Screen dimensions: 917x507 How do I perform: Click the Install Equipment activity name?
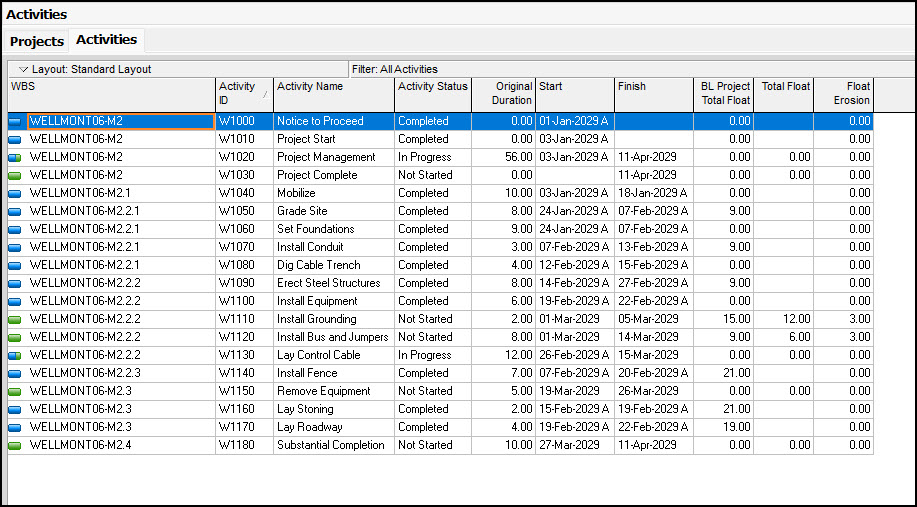click(318, 301)
